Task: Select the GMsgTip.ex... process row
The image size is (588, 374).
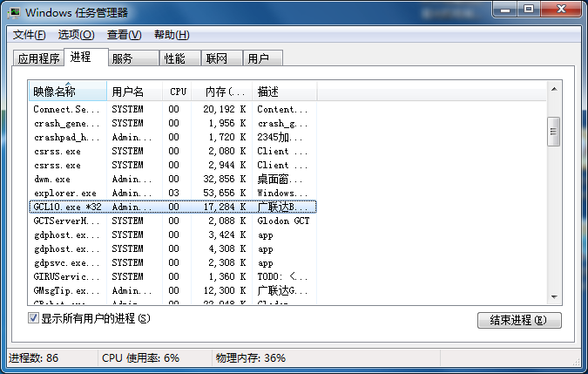Action: click(x=172, y=290)
